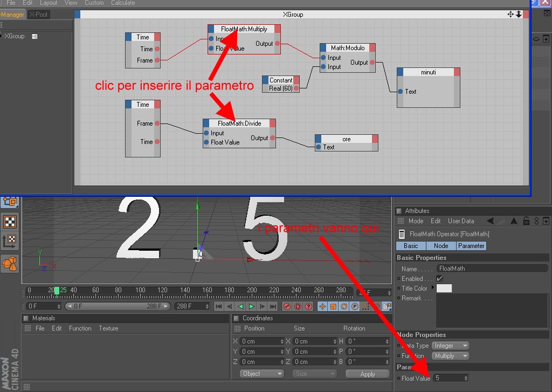Click the help question mark timeline icon

click(x=309, y=306)
